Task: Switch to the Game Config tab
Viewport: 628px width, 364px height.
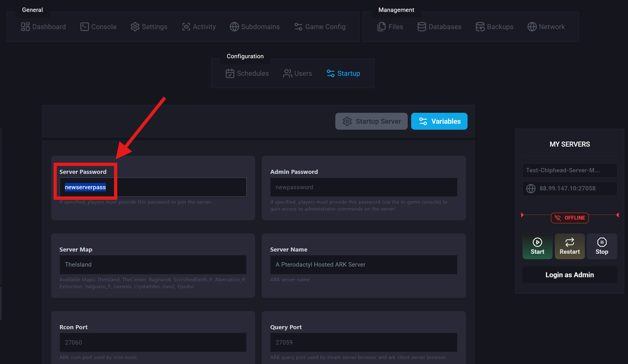Action: 320,27
